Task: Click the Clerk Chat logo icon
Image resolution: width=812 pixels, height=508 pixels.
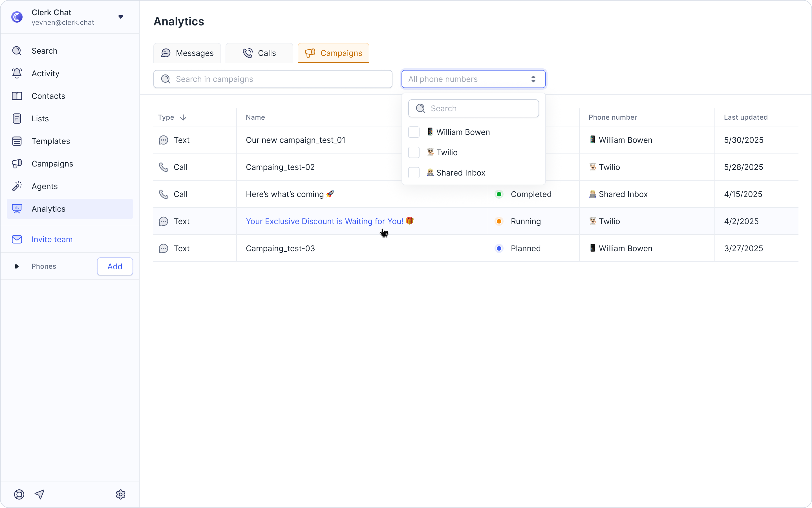Action: coord(17,17)
